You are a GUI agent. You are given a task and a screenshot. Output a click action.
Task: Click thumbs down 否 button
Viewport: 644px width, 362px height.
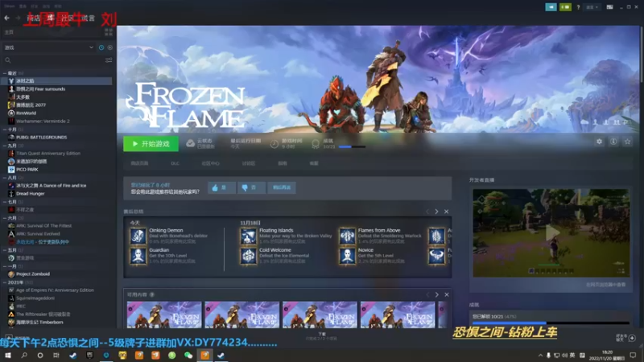pyautogui.click(x=251, y=187)
